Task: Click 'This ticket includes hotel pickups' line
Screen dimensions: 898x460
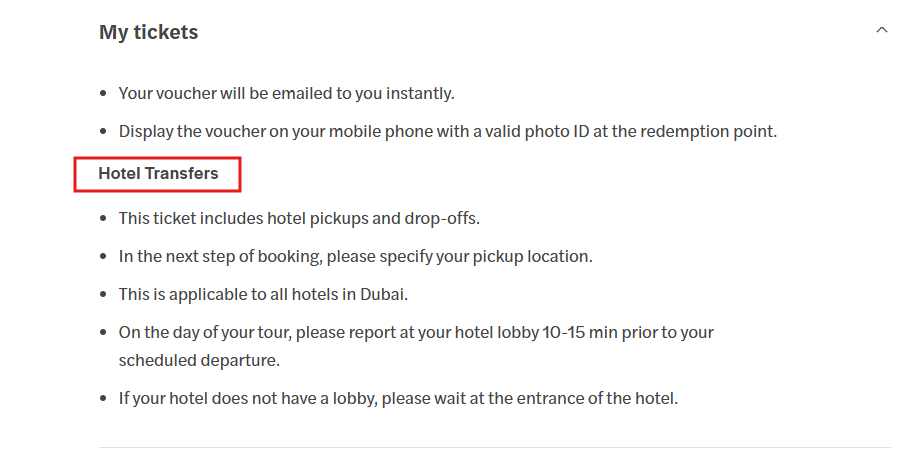Action: [306, 218]
